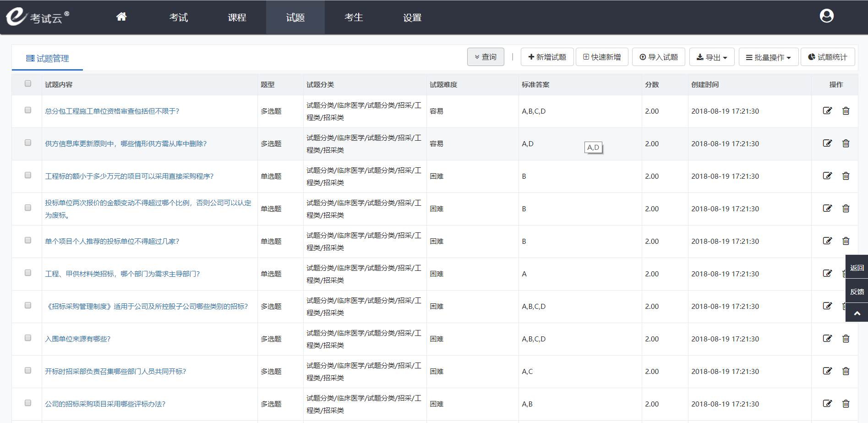Open the 课程 menu
Viewport: 868px width, 423px height.
pos(237,17)
